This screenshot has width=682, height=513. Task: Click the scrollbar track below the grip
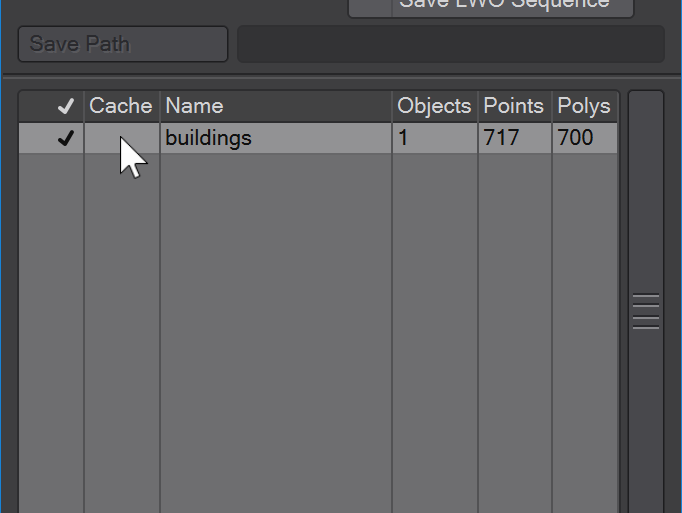(645, 422)
